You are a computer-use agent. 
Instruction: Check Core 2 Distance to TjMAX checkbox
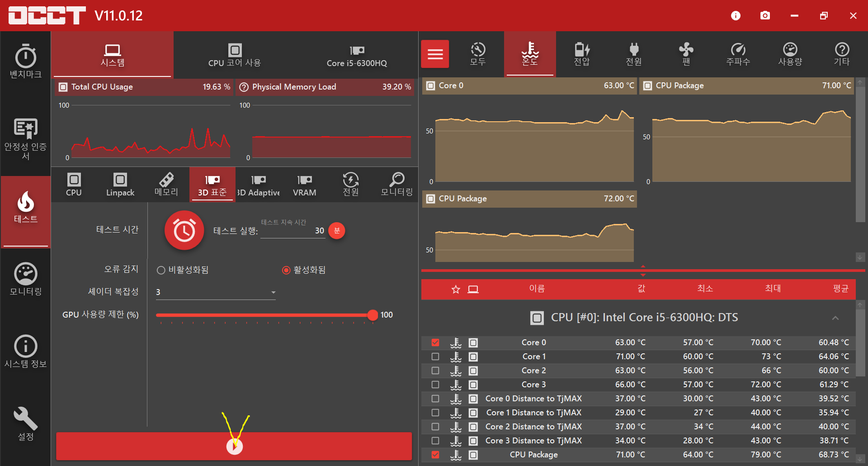coord(435,427)
